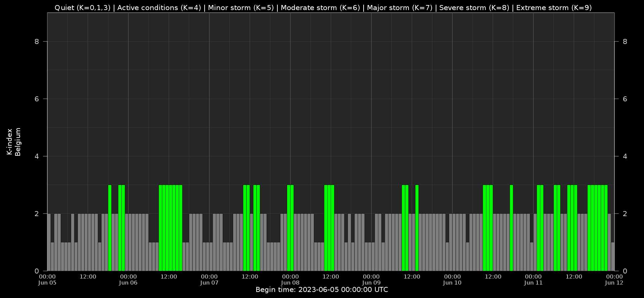644x298 pixels.
Task: Select the 'Moderate storm (K=6)' legend label
Action: (322, 8)
